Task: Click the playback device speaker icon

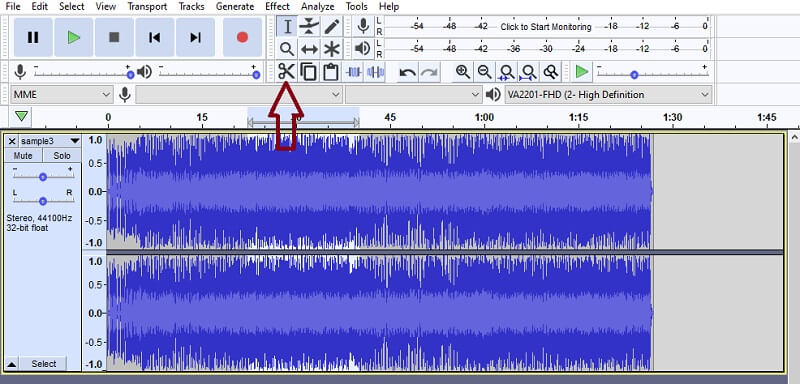Action: [492, 94]
